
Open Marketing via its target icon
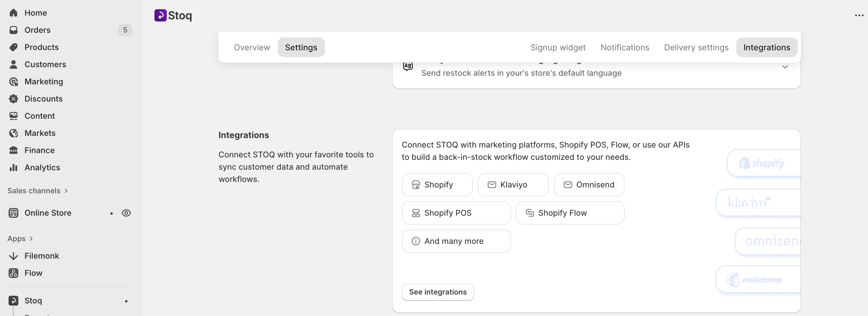pyautogui.click(x=13, y=82)
